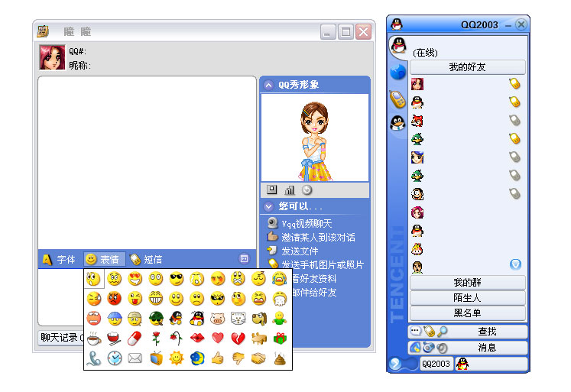Expand the 我的群 group list

pos(468,283)
